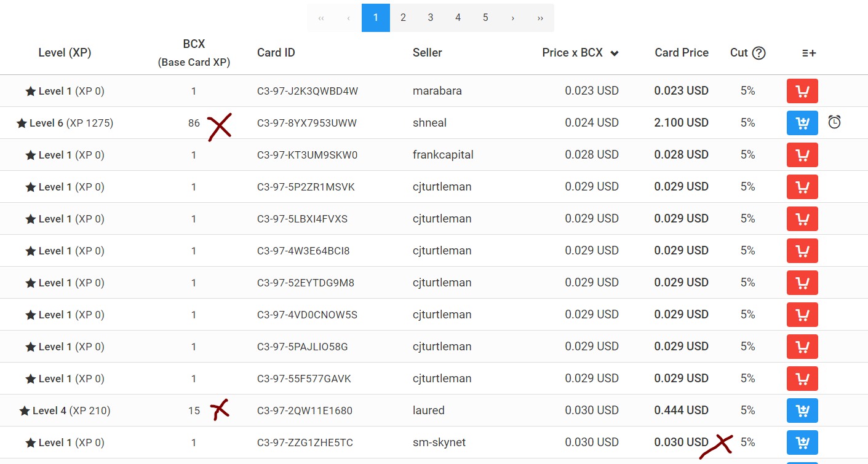The image size is (868, 464).
Task: Add laured's Level 4 card to cart
Action: pos(802,411)
